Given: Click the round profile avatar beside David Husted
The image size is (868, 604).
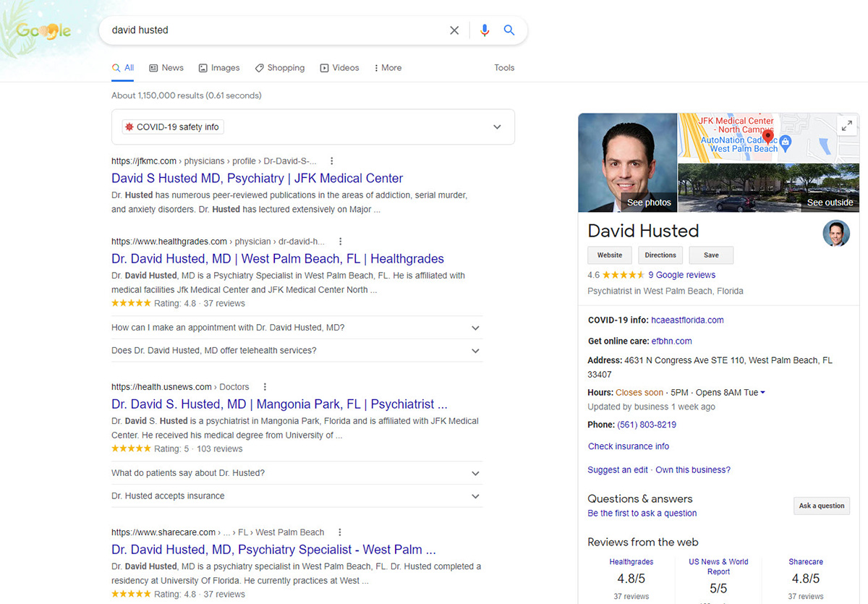Looking at the screenshot, I should (836, 233).
